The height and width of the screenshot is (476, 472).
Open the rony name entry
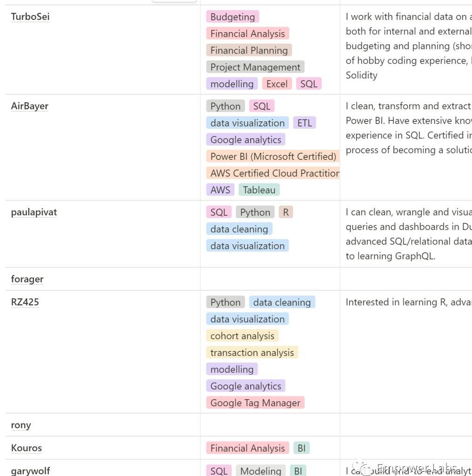[20, 425]
